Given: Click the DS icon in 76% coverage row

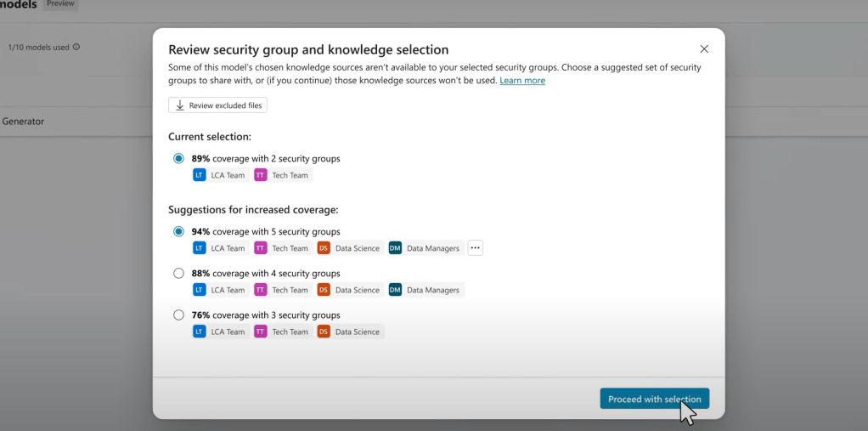Looking at the screenshot, I should (x=324, y=332).
